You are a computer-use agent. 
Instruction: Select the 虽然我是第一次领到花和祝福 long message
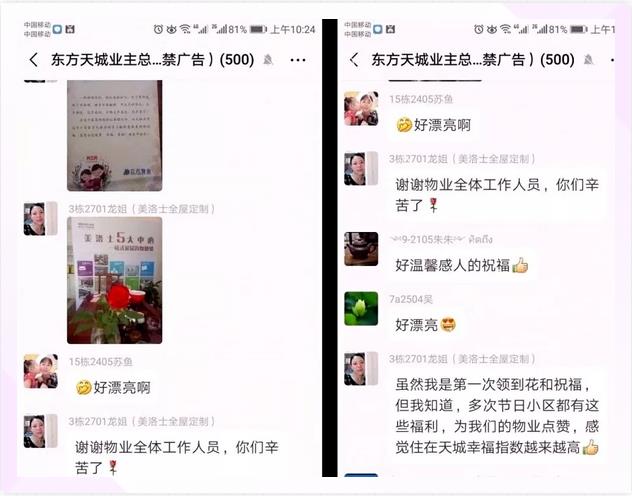click(497, 416)
